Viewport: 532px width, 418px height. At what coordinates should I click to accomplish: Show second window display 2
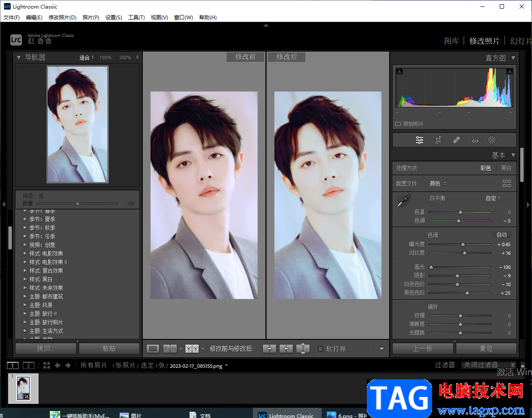28,366
